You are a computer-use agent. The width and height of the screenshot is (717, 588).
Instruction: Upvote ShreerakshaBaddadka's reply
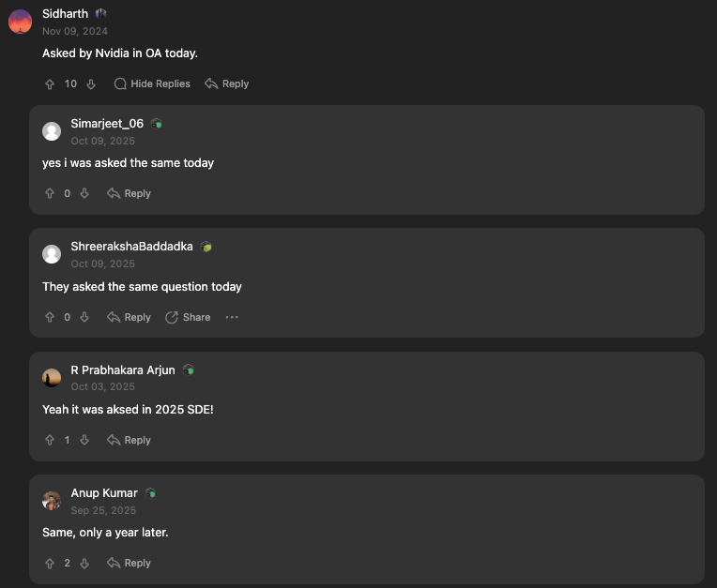50,317
